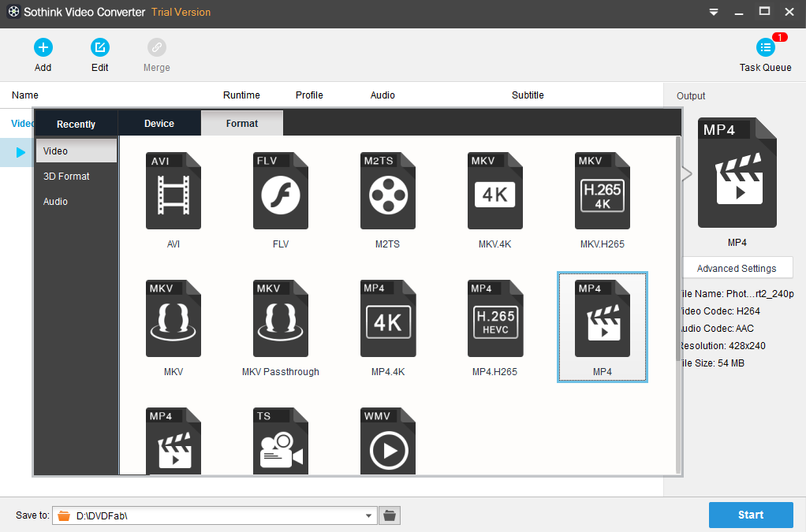Click the Runtime column header

coord(241,95)
